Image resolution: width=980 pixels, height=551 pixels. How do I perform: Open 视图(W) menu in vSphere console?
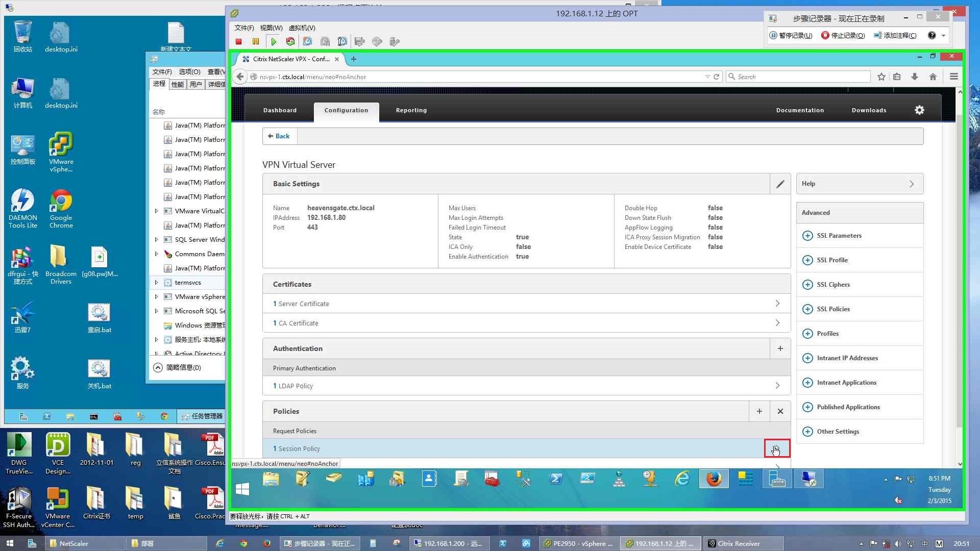(271, 28)
